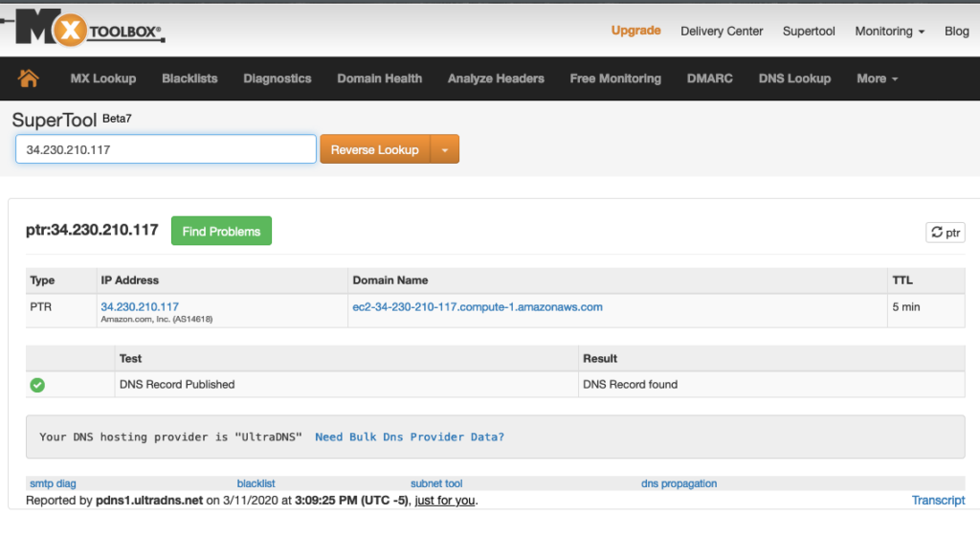Select pdns1.ultradns.net reporter text
This screenshot has height=538, width=980.
pos(149,501)
